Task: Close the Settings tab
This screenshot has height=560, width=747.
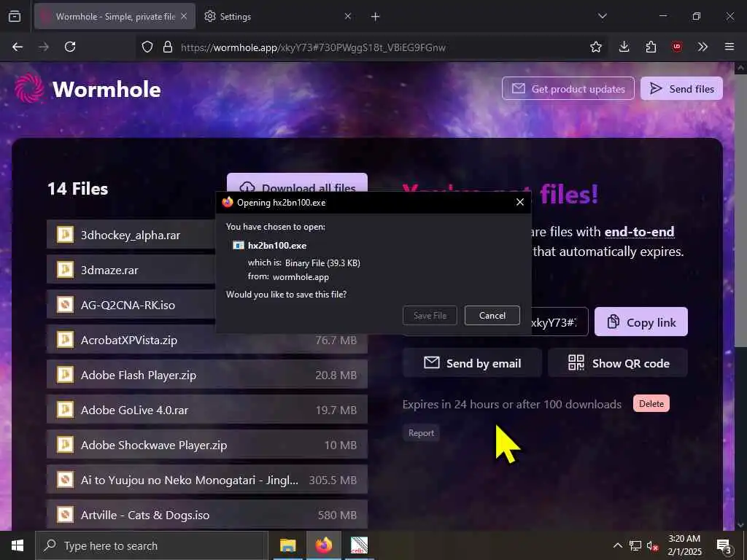Action: (348, 16)
